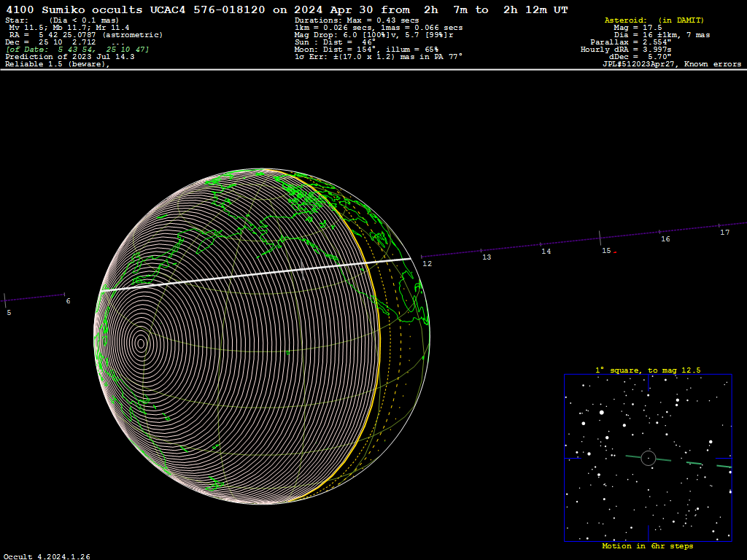This screenshot has height=560, width=747.
Task: Click "Durations: Max = 0.43 secs"
Action: tap(357, 20)
